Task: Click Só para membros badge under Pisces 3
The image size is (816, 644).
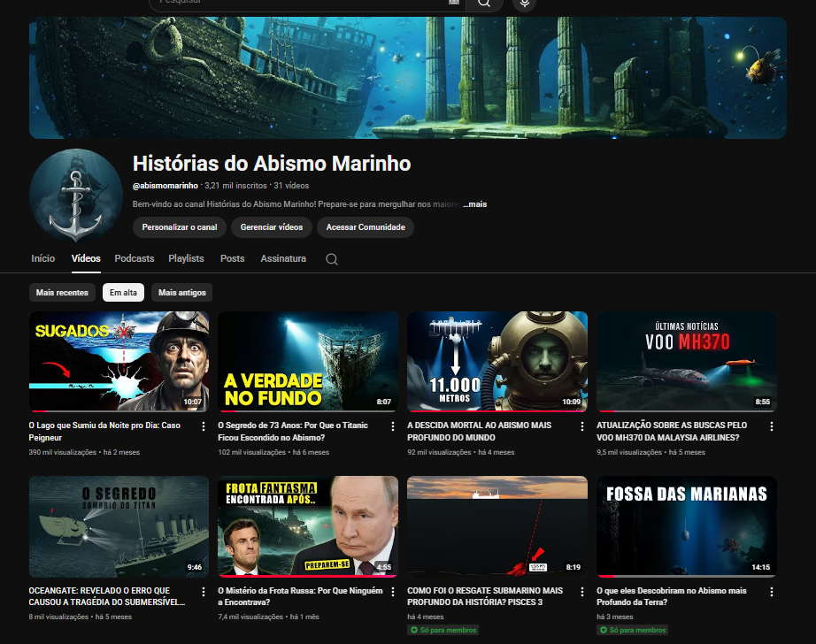Action: click(x=443, y=630)
